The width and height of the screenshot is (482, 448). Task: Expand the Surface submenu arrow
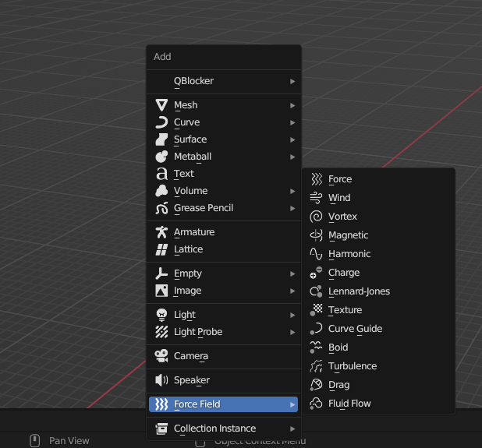[292, 139]
